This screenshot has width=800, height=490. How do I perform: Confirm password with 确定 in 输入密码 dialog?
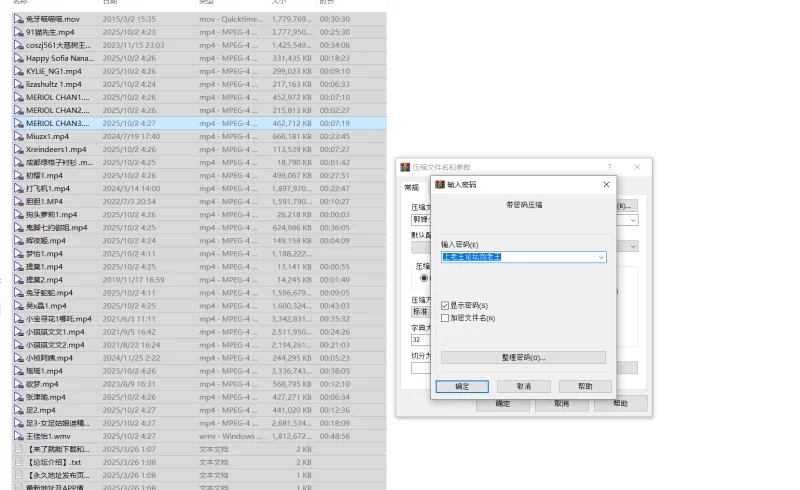click(462, 386)
